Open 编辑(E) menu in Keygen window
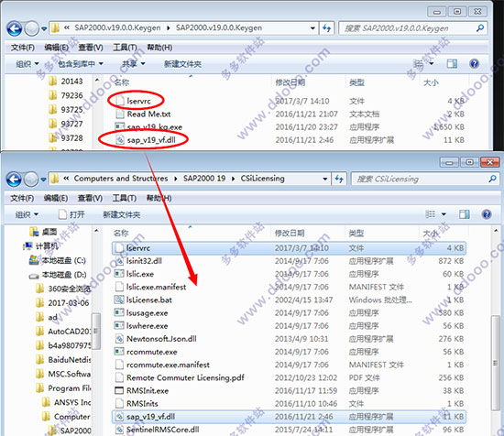504x436 pixels. [x=57, y=48]
